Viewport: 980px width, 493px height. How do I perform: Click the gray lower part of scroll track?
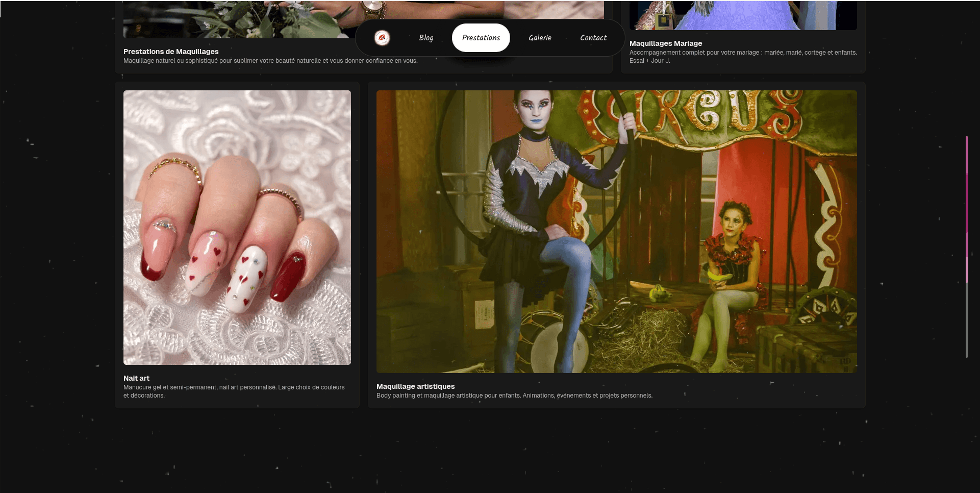pos(966,322)
